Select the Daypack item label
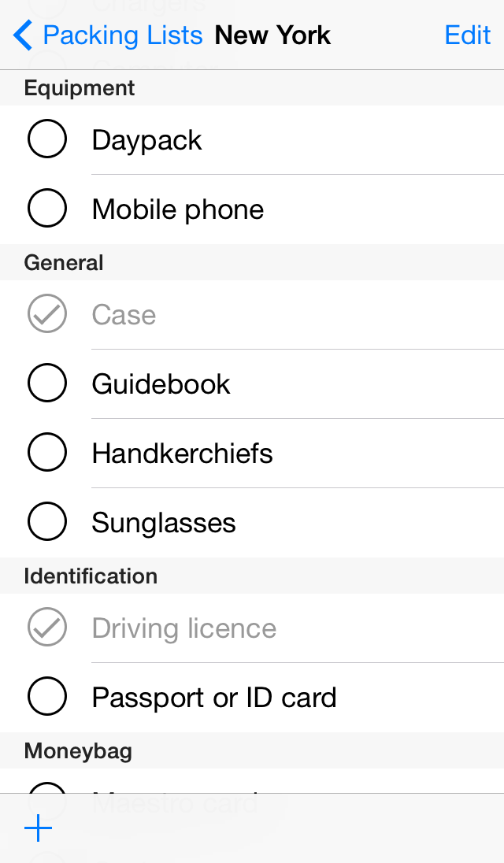The width and height of the screenshot is (504, 863). pos(147,140)
